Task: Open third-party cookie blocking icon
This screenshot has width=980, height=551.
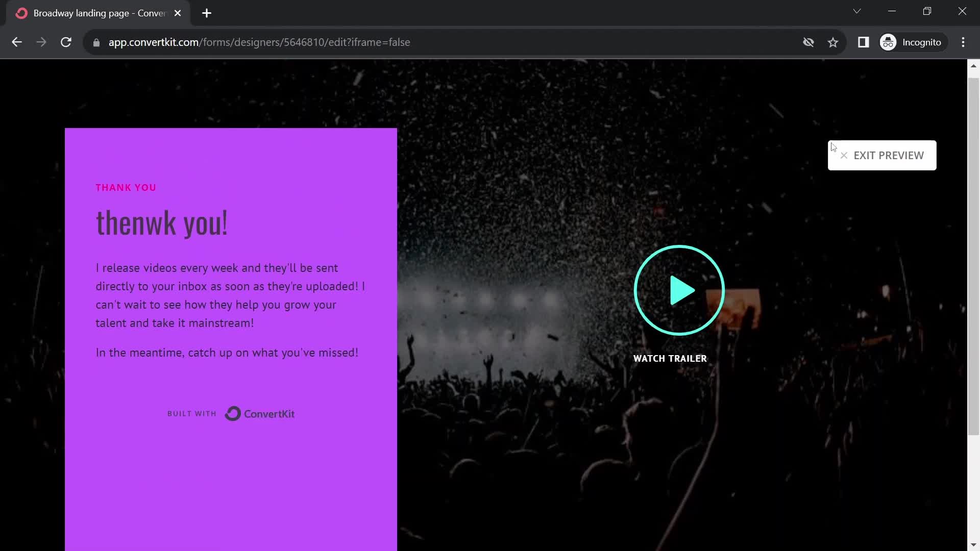Action: click(x=808, y=42)
